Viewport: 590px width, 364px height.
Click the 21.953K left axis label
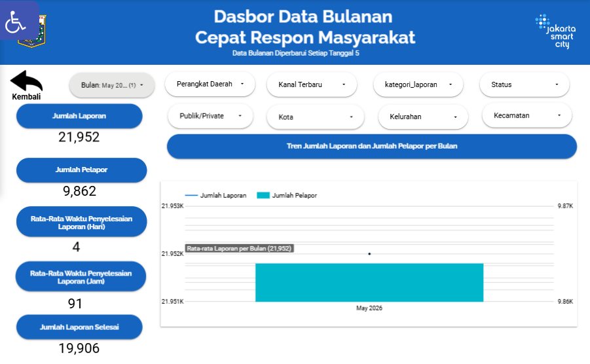click(173, 206)
